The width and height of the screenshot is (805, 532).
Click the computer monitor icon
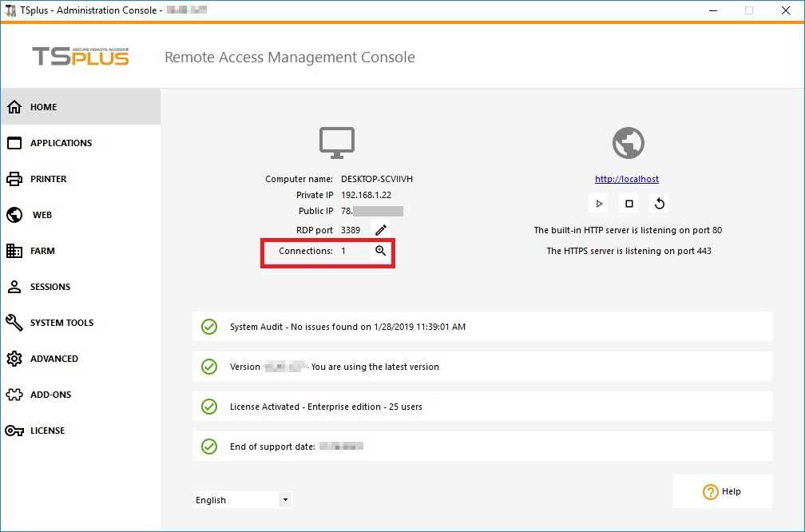(x=337, y=143)
